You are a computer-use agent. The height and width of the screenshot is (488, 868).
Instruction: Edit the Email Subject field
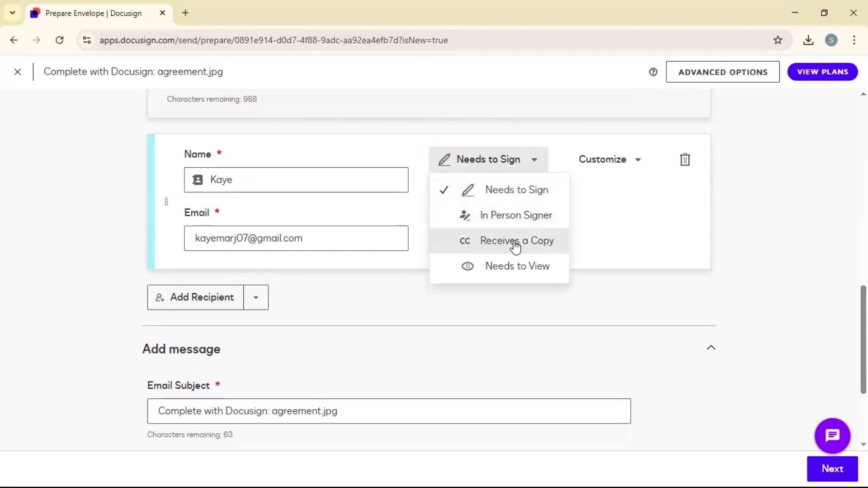click(x=389, y=411)
